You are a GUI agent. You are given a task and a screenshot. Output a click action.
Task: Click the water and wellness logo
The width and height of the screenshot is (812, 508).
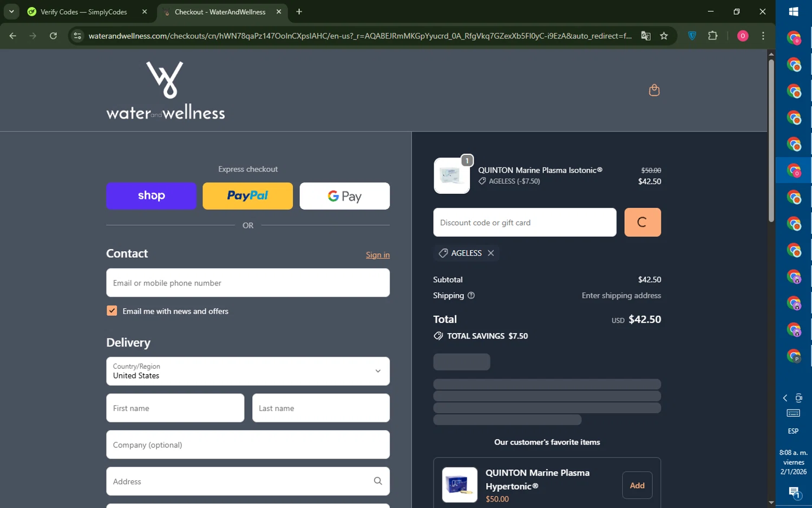[x=166, y=90]
